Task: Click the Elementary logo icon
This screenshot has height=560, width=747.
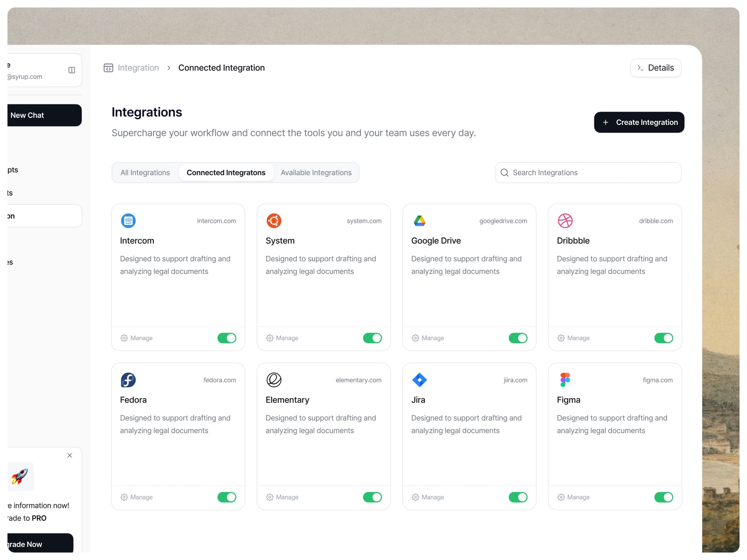Action: coord(274,380)
